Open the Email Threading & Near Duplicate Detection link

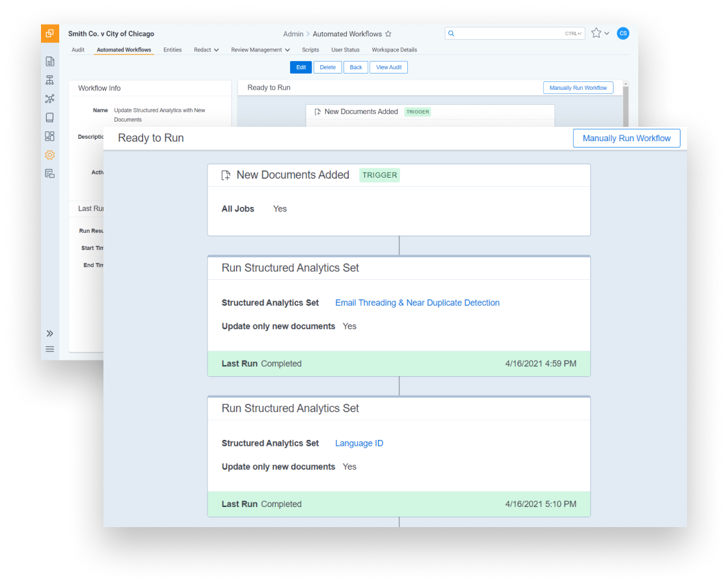pyautogui.click(x=417, y=303)
